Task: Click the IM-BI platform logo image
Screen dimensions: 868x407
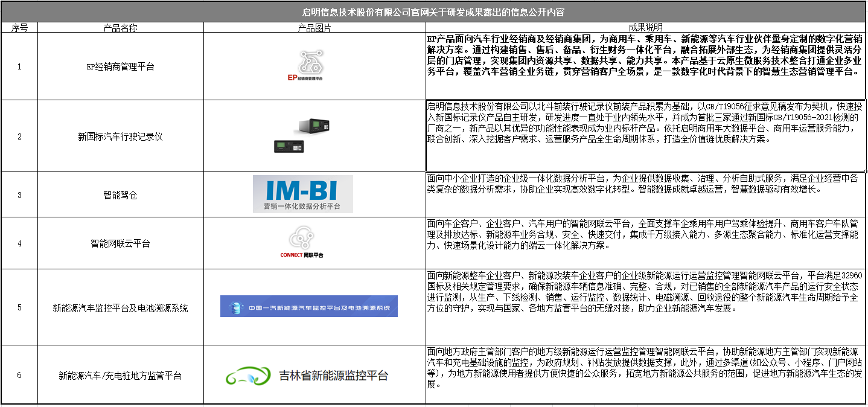Action: [x=302, y=194]
